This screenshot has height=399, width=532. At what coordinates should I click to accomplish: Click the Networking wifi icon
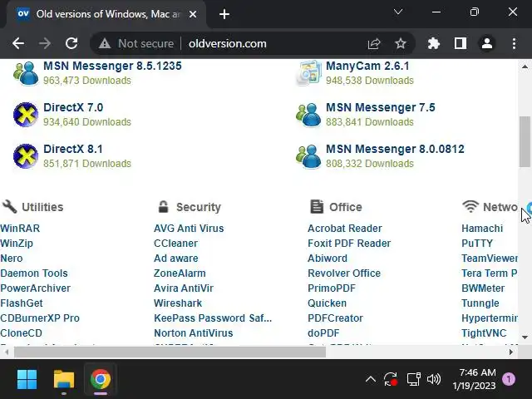pos(470,206)
